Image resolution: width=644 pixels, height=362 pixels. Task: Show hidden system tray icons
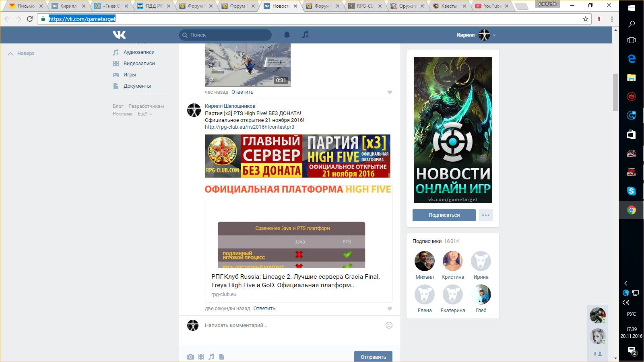[x=626, y=283]
